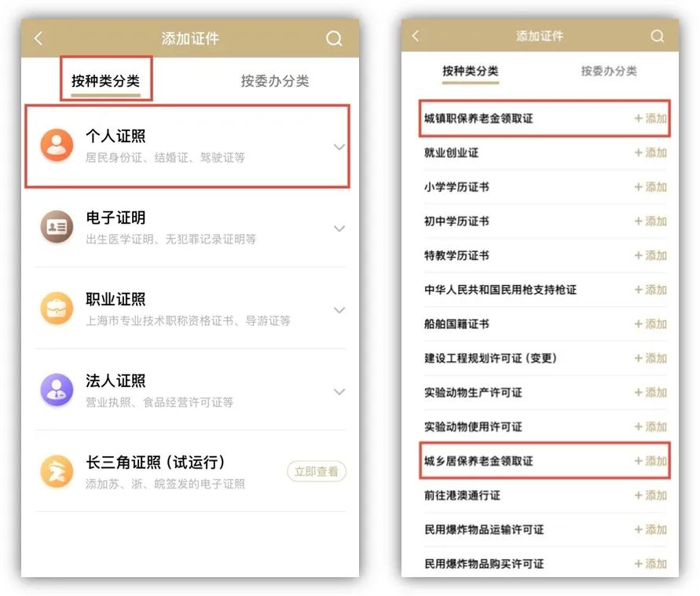Open the 职业证照 category title
Image resolution: width=700 pixels, height=596 pixels.
point(115,299)
